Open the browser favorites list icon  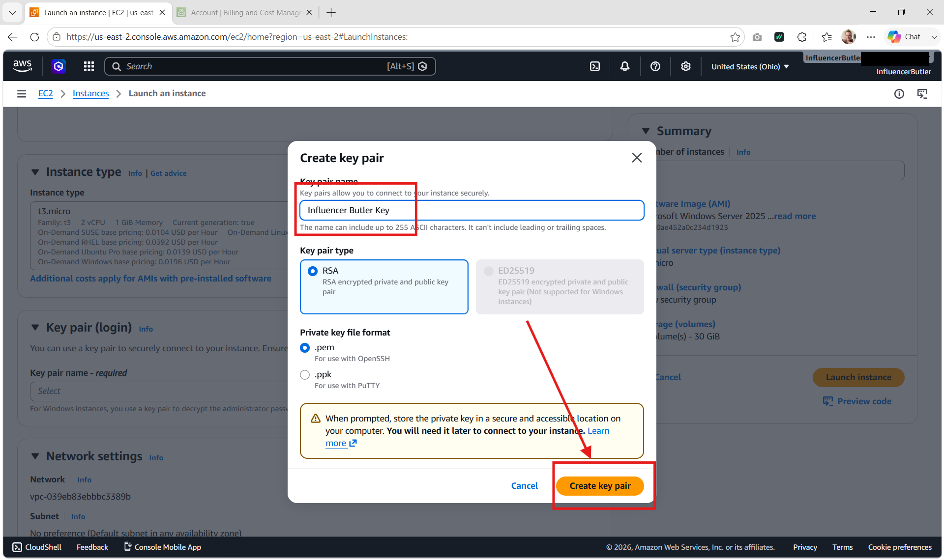pyautogui.click(x=826, y=37)
